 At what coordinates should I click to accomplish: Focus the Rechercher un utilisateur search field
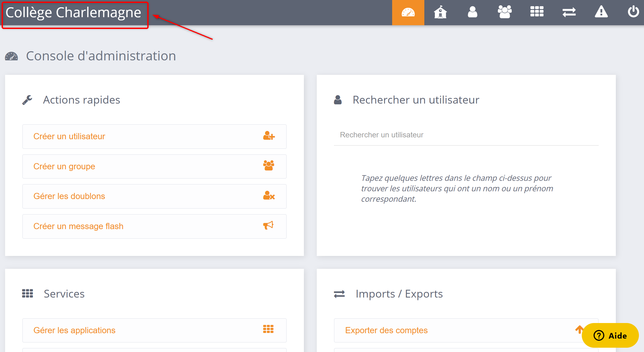pos(466,135)
